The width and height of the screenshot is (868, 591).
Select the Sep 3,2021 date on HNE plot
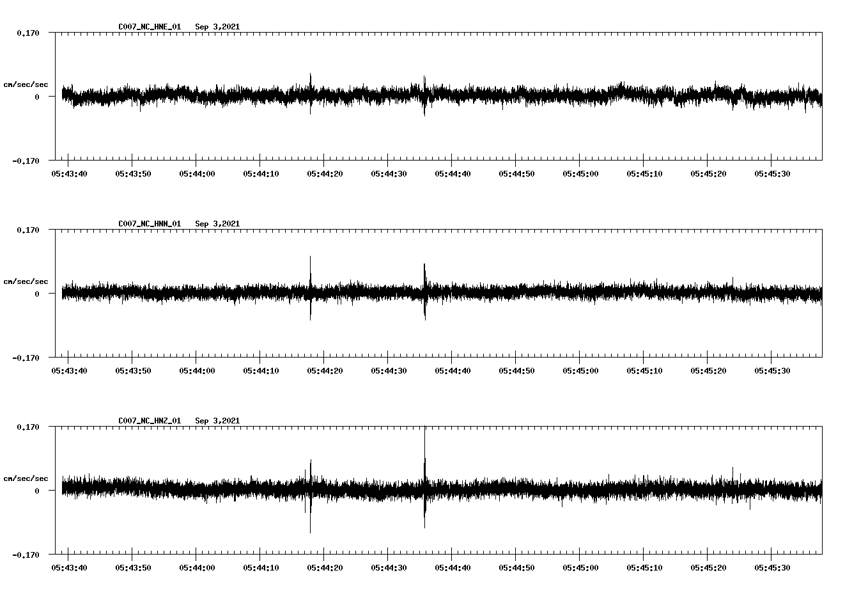pos(217,27)
